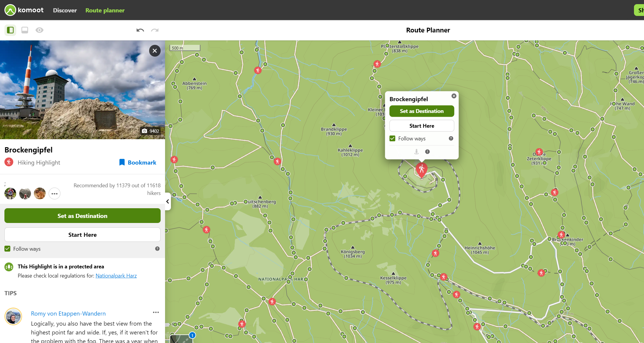
Task: Select the bottom panel layout icon
Action: click(25, 30)
